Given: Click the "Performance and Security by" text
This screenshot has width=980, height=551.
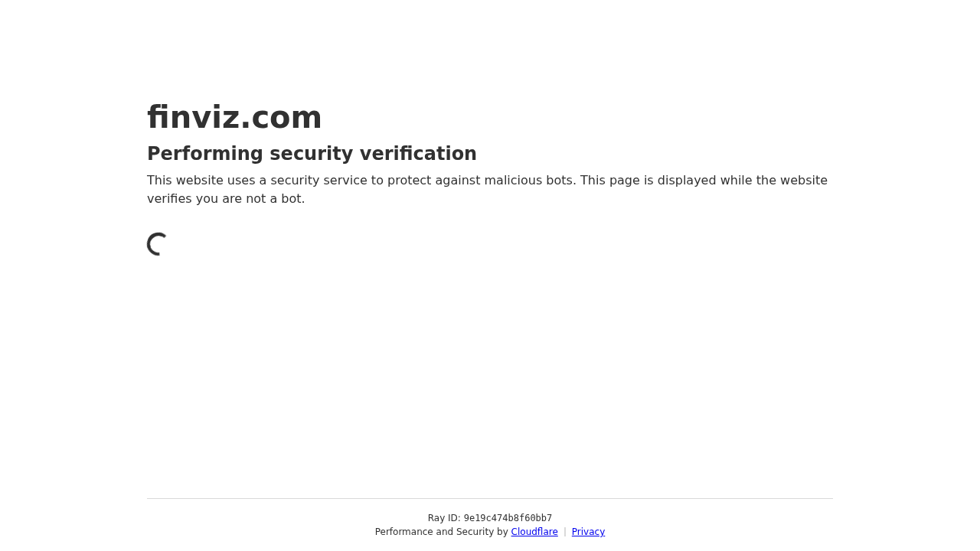Looking at the screenshot, I should point(442,532).
